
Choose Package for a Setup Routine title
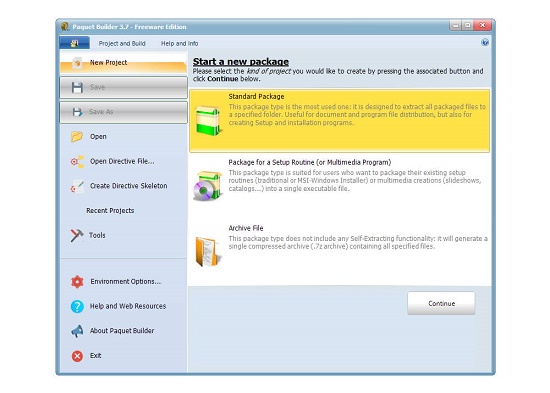coord(310,162)
